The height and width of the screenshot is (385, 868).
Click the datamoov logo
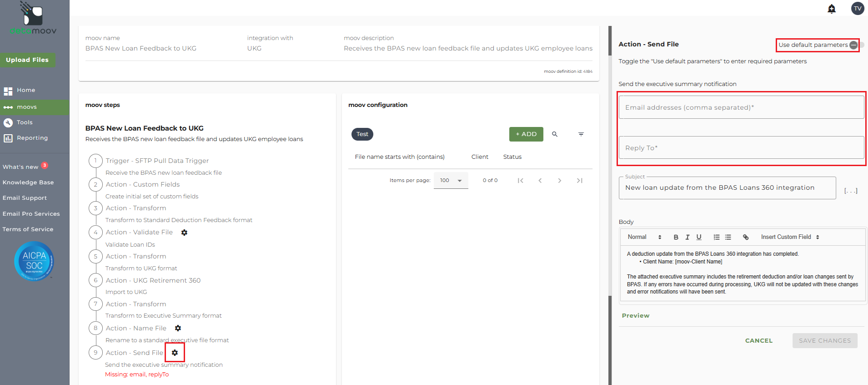33,18
